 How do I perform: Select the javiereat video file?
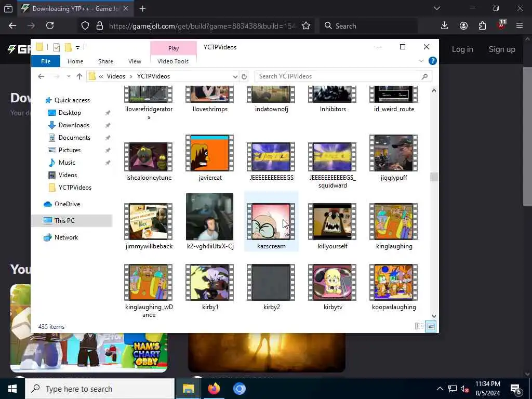pyautogui.click(x=210, y=158)
